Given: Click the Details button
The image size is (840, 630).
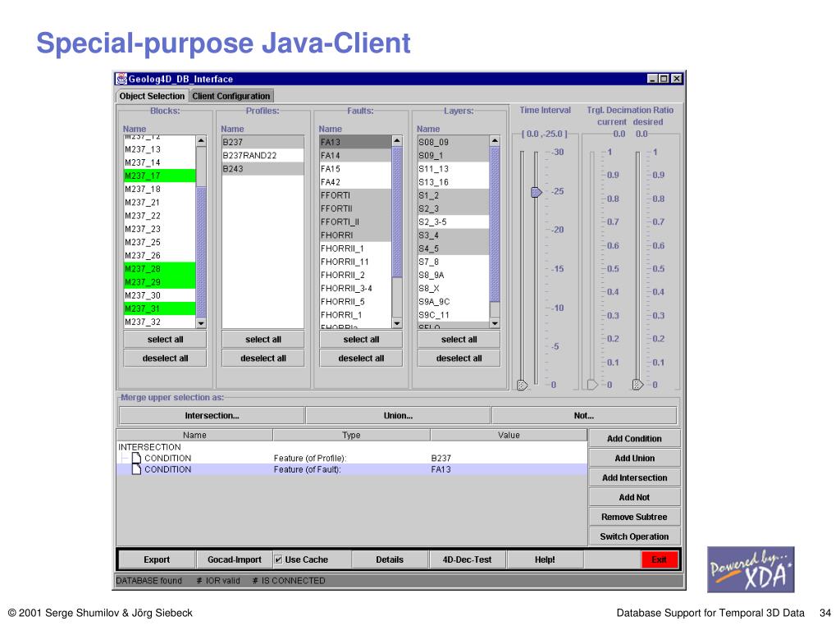Looking at the screenshot, I should (x=390, y=559).
